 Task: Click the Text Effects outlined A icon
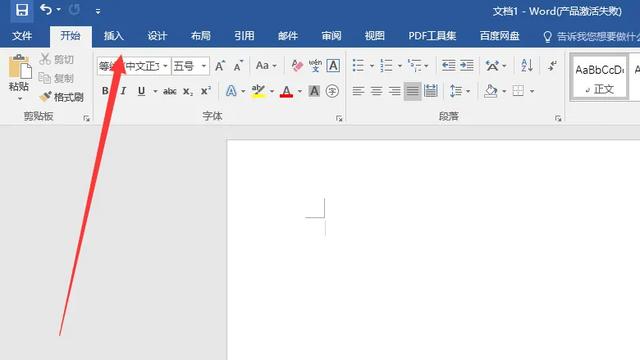point(231,91)
